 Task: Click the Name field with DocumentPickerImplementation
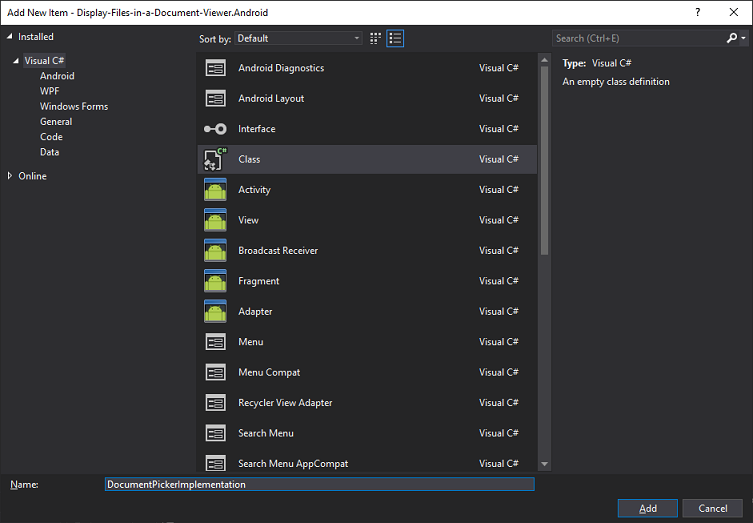319,484
